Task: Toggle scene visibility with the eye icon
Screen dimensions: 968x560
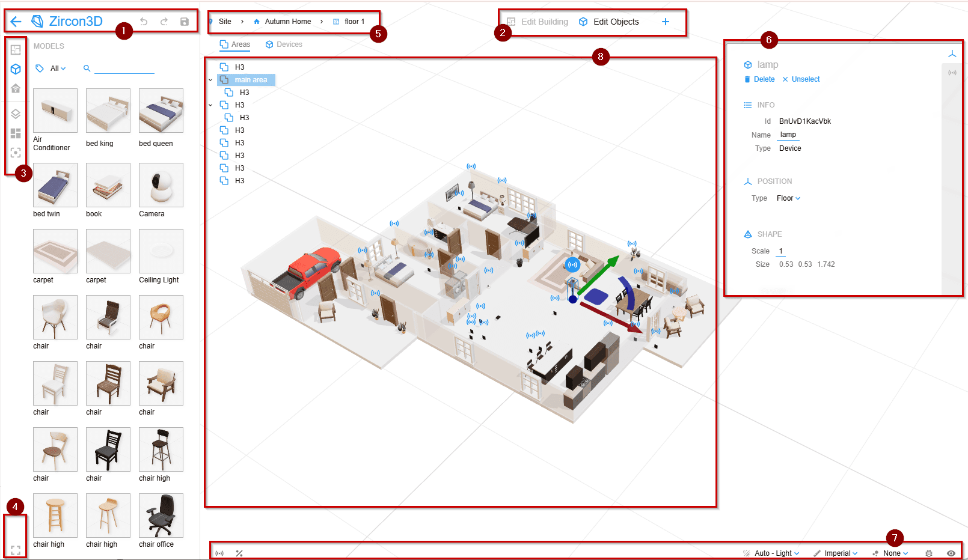Action: point(951,553)
